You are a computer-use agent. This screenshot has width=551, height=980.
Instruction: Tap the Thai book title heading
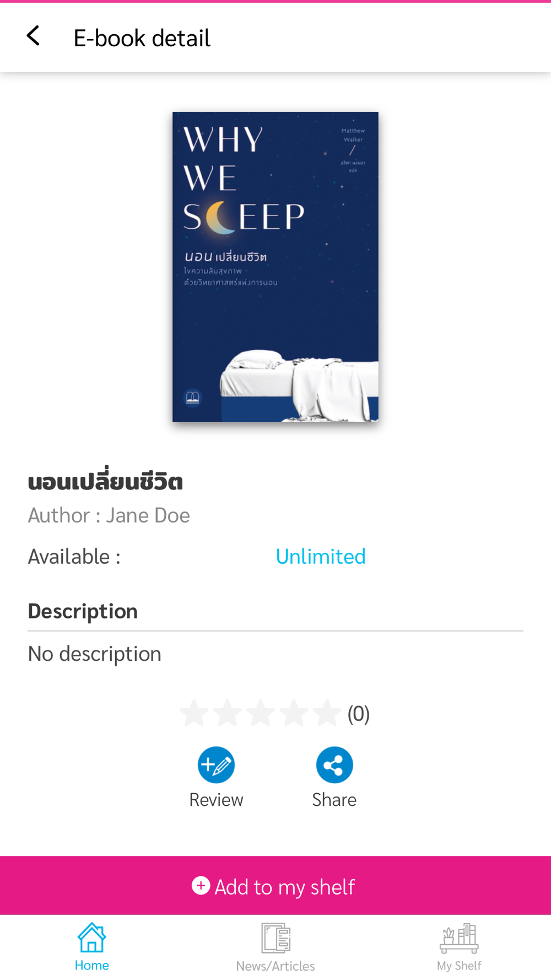click(105, 480)
